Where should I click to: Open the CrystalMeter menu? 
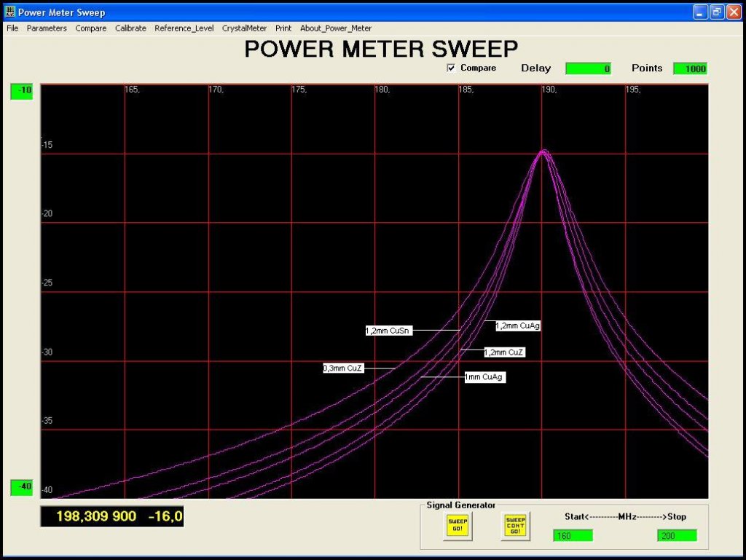click(244, 28)
